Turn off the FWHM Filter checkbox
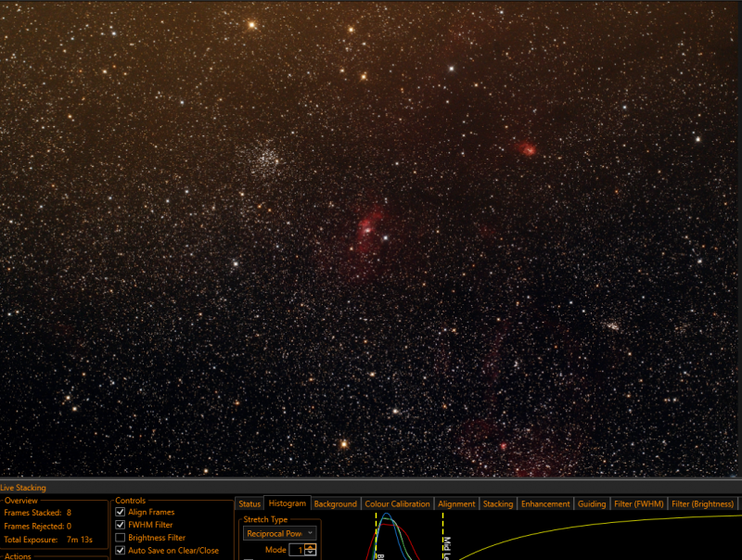The width and height of the screenshot is (742, 560). click(x=121, y=525)
